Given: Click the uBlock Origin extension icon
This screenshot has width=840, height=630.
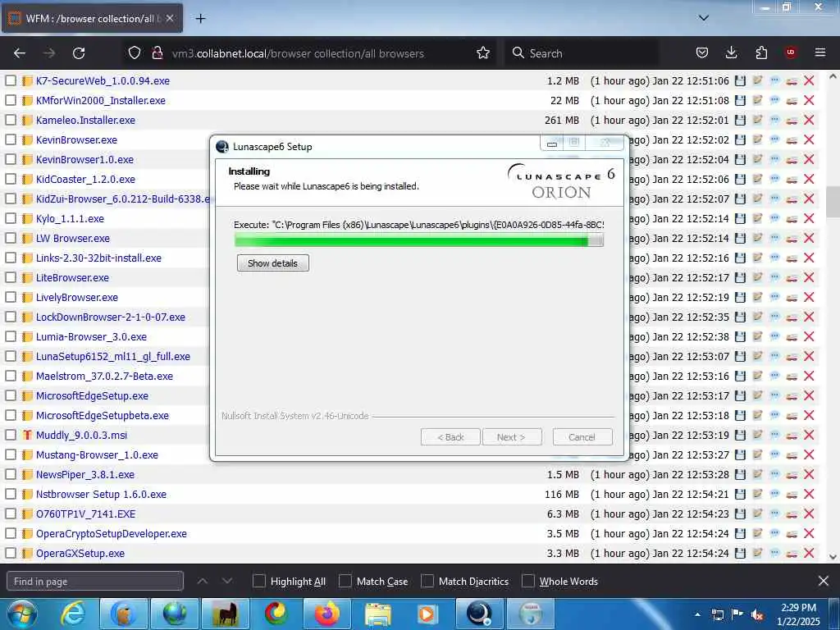Looking at the screenshot, I should click(790, 52).
